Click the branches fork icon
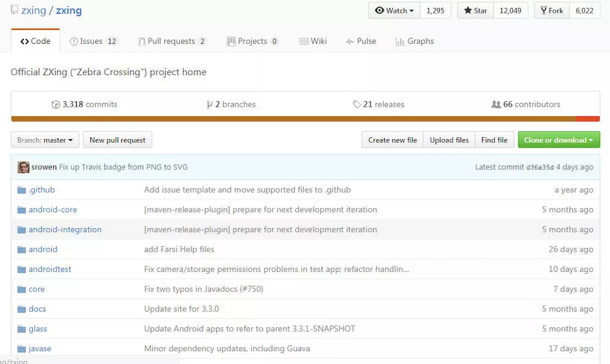 [209, 105]
